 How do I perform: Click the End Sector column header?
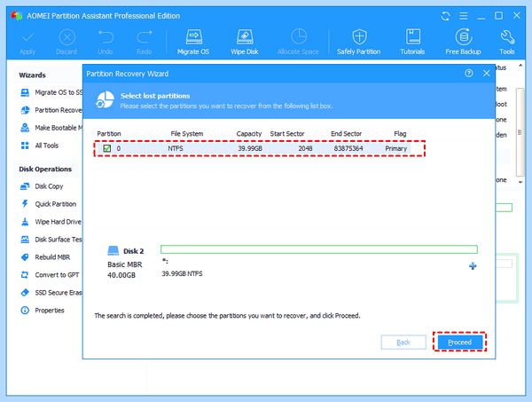(x=347, y=134)
